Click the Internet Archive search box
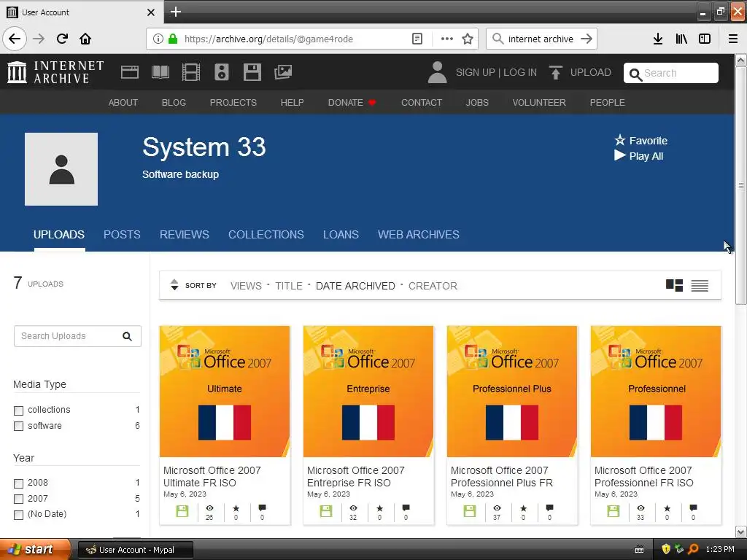747x560 pixels. pos(671,73)
